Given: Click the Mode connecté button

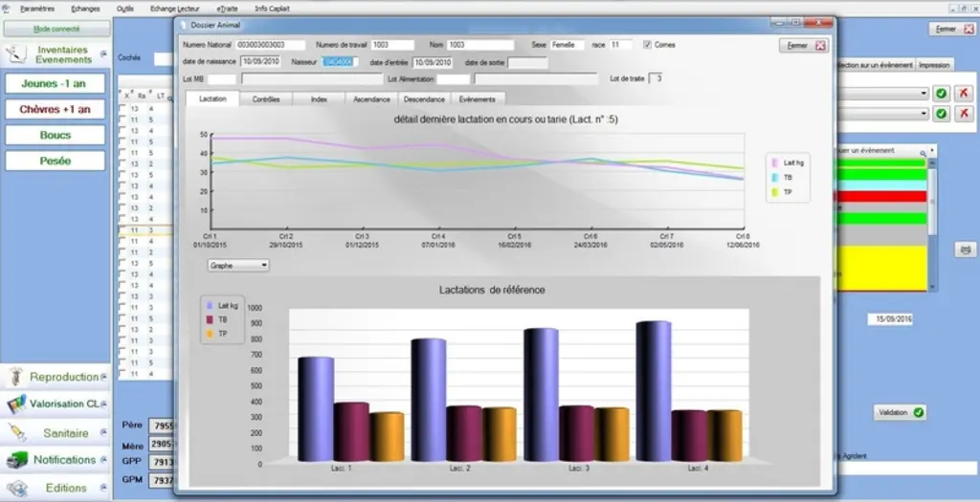Looking at the screenshot, I should 56,29.
